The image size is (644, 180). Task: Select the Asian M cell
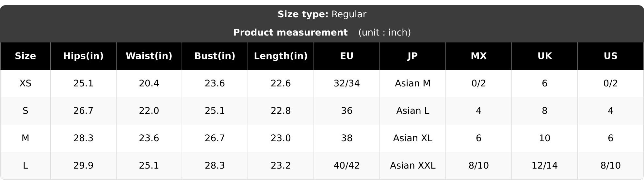(413, 83)
